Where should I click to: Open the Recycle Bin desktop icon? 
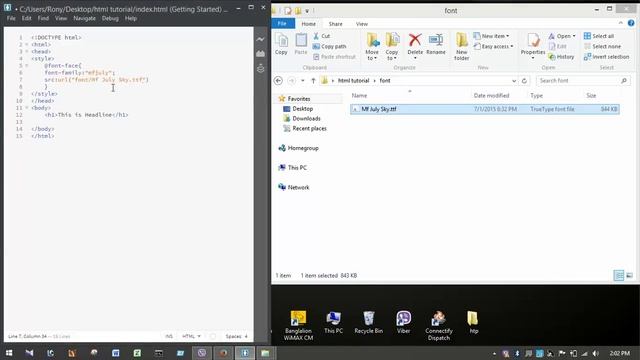coord(369,322)
